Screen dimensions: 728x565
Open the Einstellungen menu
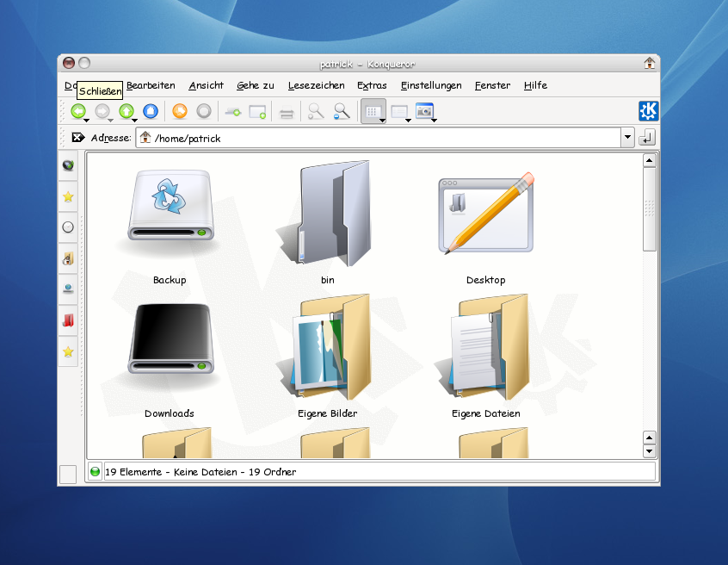tap(431, 85)
